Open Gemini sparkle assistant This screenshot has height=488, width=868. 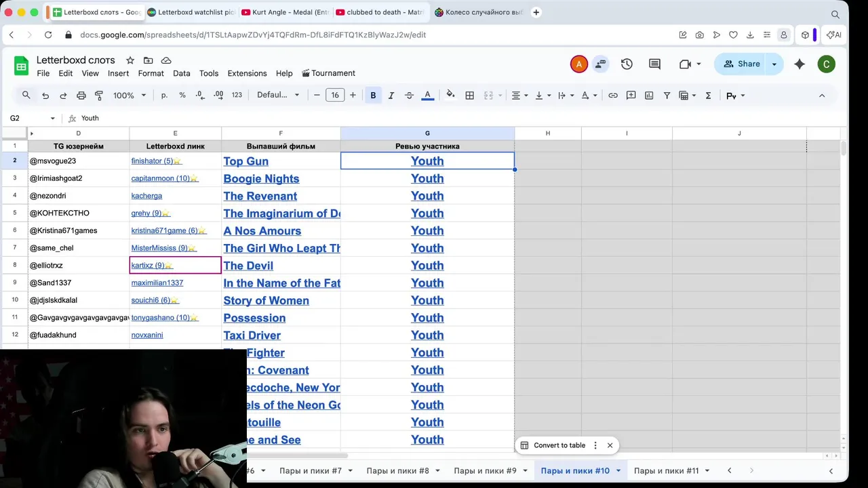(x=800, y=64)
